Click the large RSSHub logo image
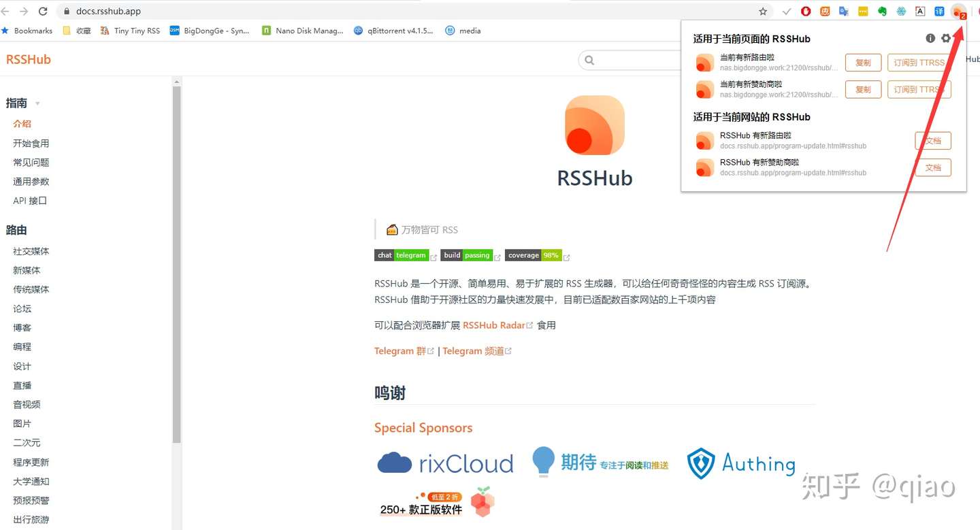The height and width of the screenshot is (530, 980). pos(595,125)
